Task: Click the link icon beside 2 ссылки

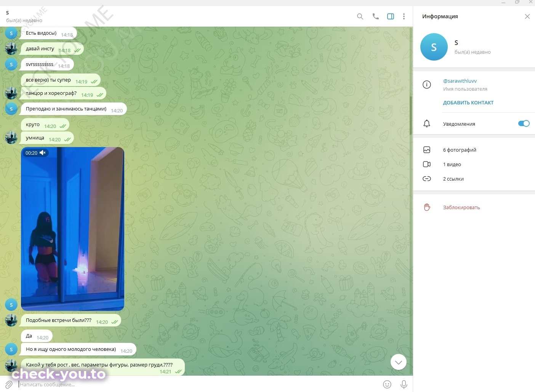Action: (x=427, y=179)
